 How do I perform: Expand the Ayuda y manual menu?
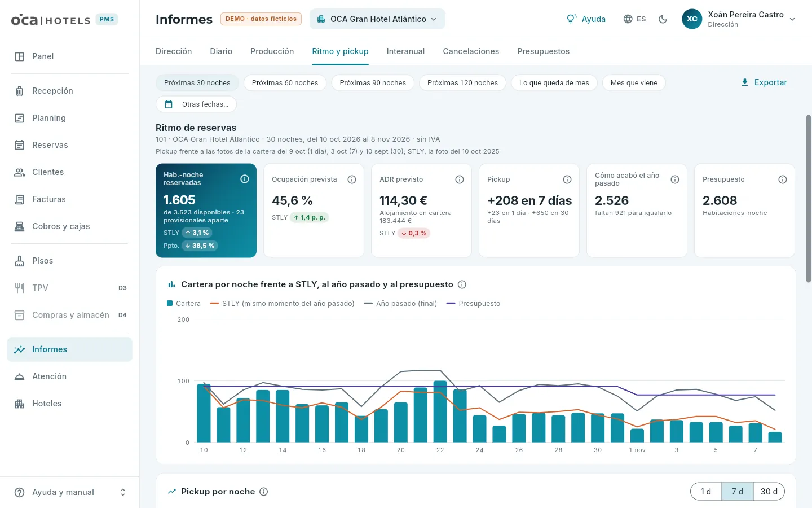coord(69,492)
